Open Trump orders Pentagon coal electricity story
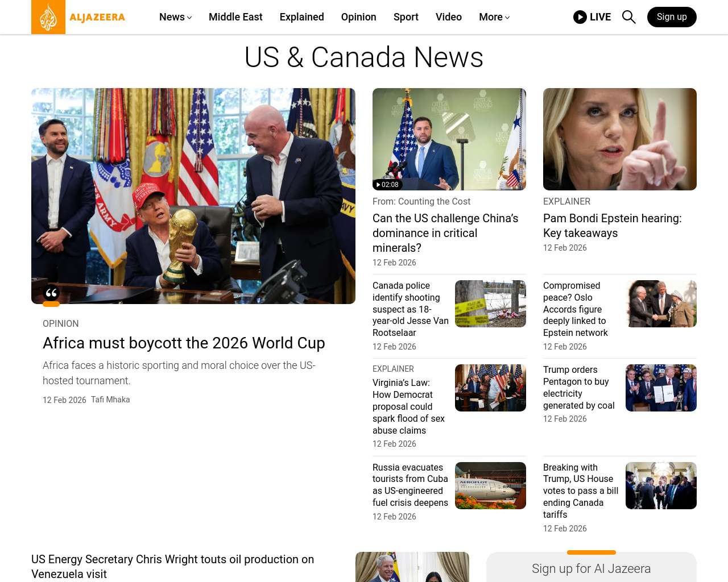The height and width of the screenshot is (582, 728). coord(578,387)
